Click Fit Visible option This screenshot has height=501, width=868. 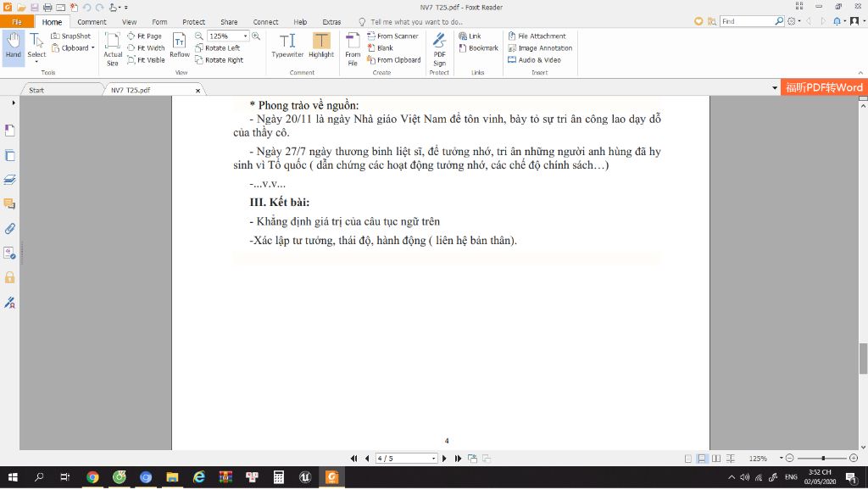[146, 60]
